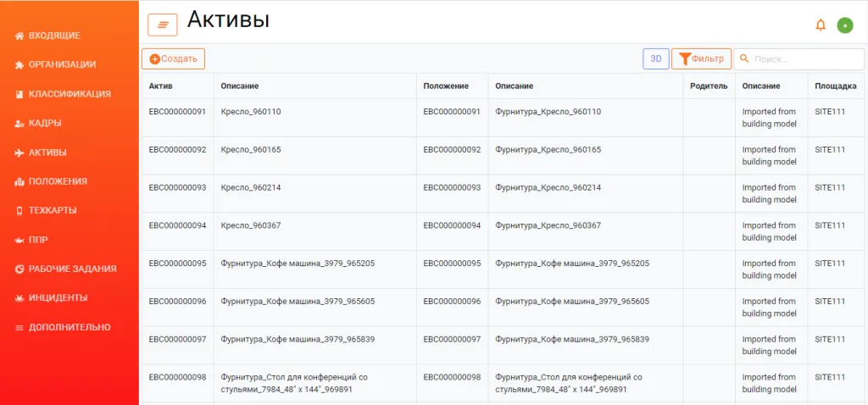
Task: Open Рабочие задания gear icon
Action: click(19, 269)
